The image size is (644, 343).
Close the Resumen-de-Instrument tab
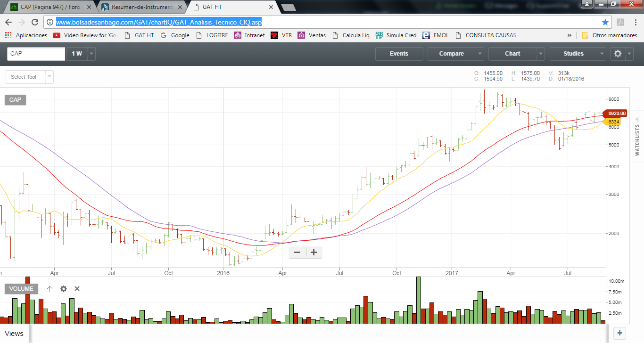[181, 7]
